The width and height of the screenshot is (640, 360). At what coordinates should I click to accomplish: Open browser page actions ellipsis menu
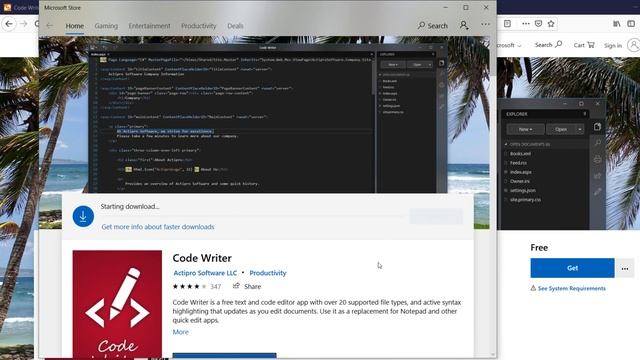pyautogui.click(x=526, y=24)
